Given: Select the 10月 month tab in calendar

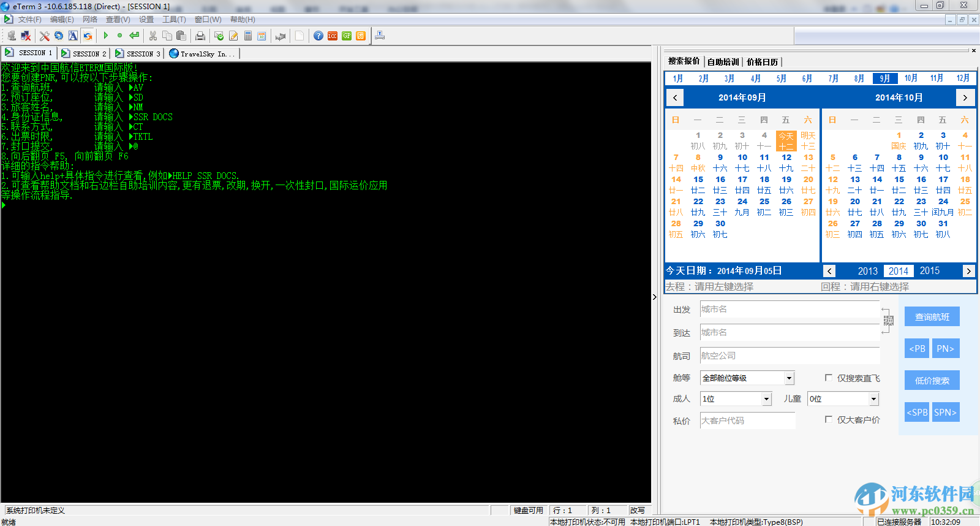Looking at the screenshot, I should click(x=911, y=78).
